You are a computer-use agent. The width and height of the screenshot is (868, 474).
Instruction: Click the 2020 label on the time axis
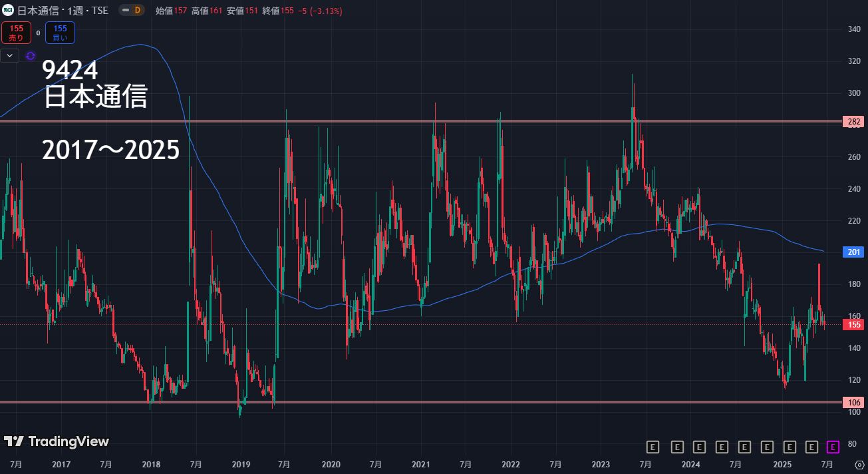331,464
